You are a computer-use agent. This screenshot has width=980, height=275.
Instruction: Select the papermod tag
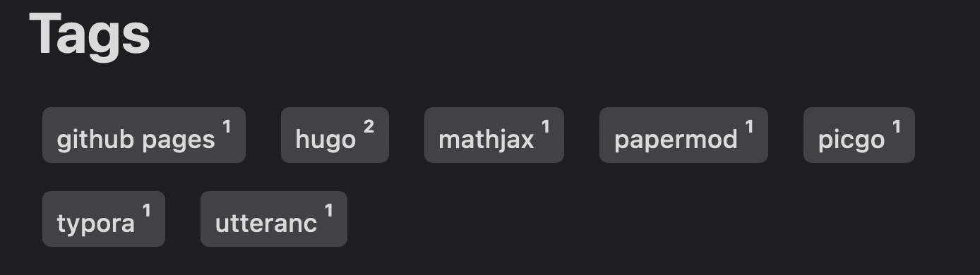(x=683, y=135)
